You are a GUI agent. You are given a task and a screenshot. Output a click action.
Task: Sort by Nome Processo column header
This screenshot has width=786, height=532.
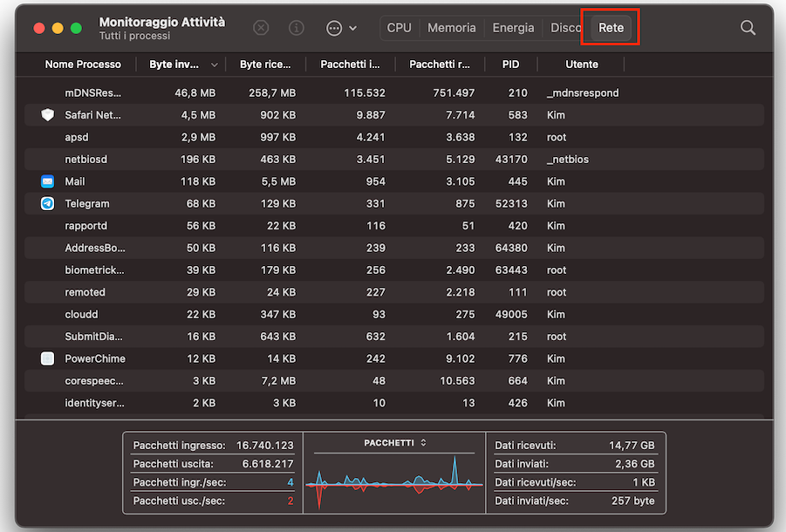click(83, 65)
